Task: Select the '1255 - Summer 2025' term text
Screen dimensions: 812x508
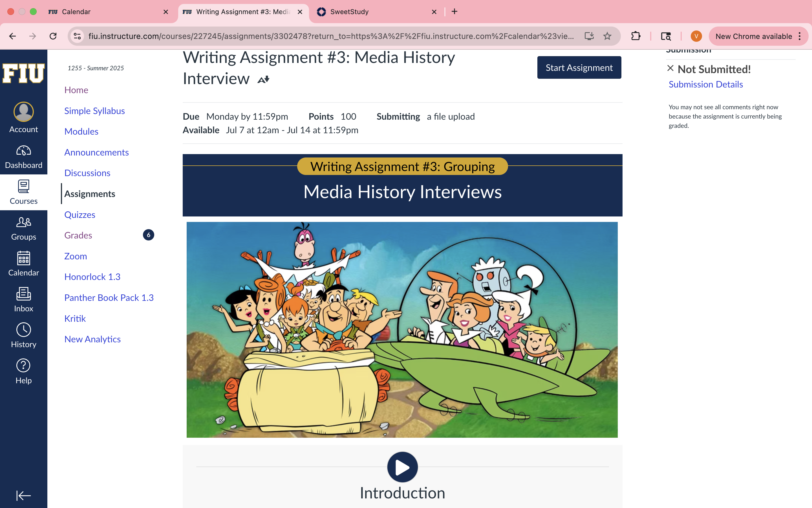Action: tap(96, 68)
